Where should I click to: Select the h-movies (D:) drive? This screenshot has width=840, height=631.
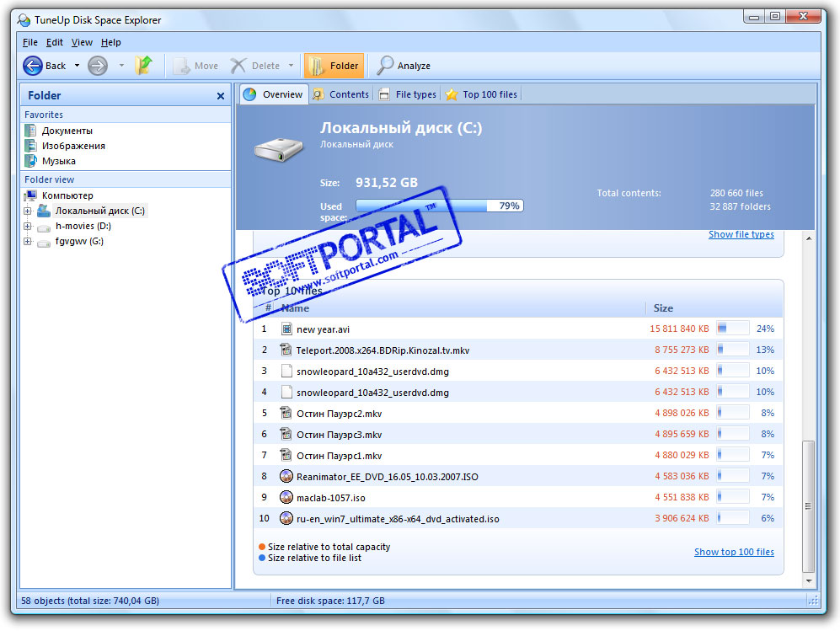(83, 226)
